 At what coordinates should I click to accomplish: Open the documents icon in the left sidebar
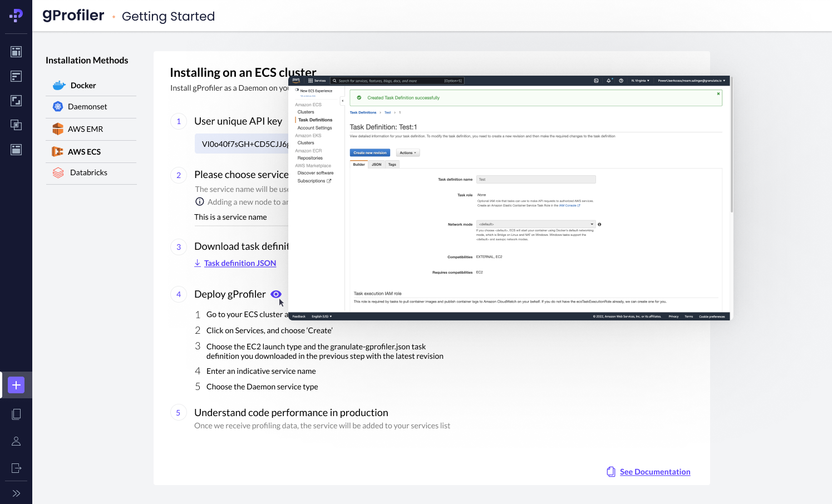[x=16, y=414]
